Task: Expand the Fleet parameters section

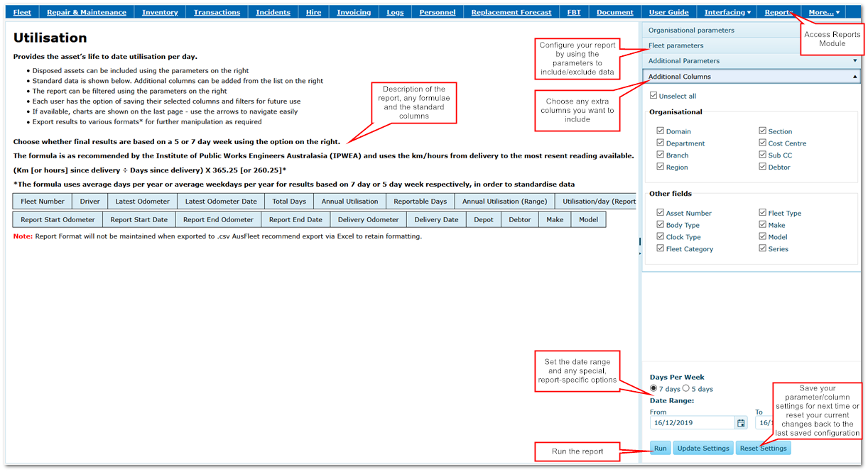Action: (x=751, y=45)
